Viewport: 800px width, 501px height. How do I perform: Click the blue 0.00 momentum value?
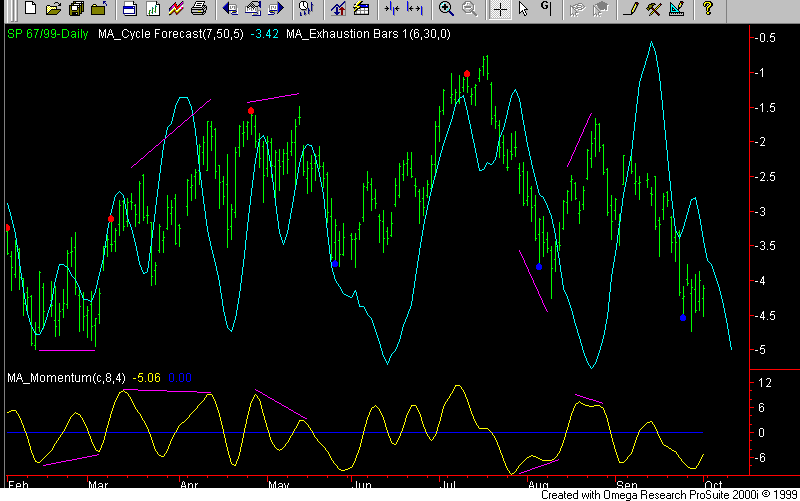coord(180,378)
